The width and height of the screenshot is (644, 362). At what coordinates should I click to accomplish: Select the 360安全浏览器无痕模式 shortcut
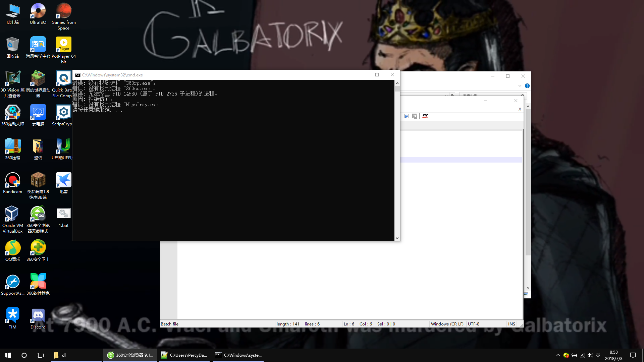tap(38, 220)
